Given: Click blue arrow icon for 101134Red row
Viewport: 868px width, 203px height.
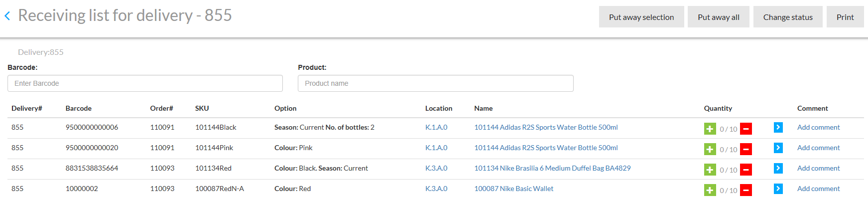Looking at the screenshot, I should [778, 169].
